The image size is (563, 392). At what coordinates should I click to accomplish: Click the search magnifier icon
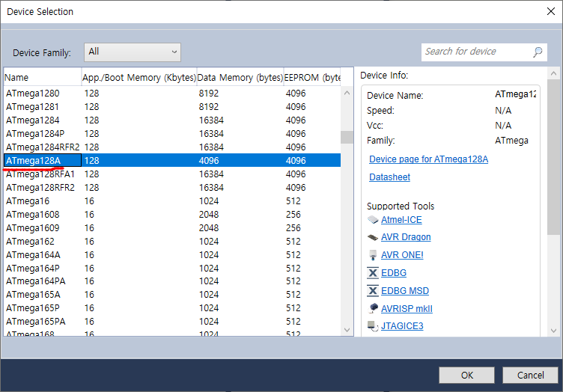[538, 52]
